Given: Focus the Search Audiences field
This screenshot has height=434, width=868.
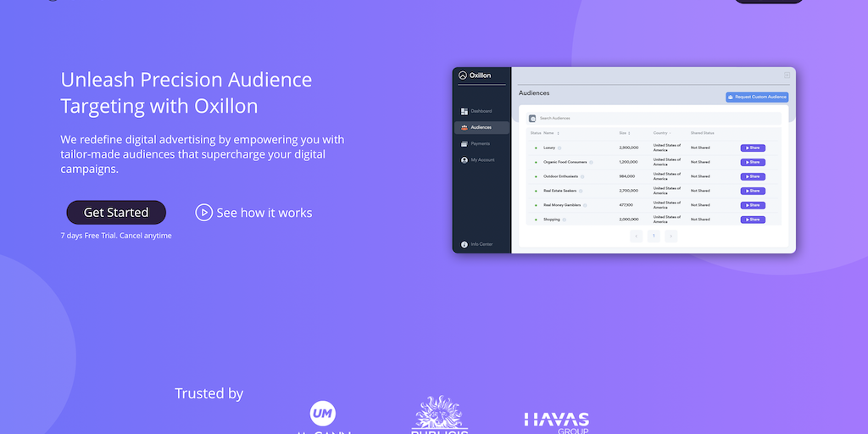Looking at the screenshot, I should [654, 118].
